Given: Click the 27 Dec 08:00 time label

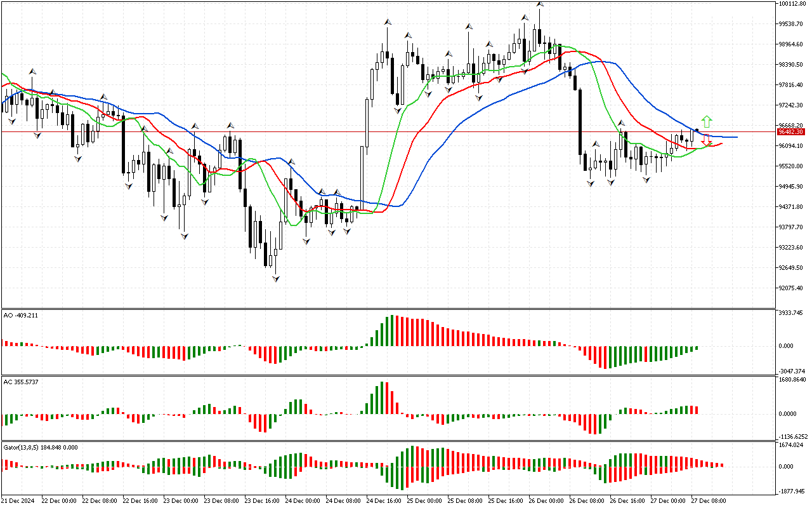Looking at the screenshot, I should point(709,501).
